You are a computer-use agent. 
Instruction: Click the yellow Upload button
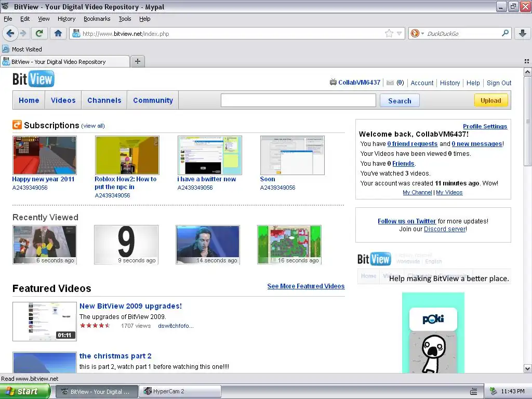[x=490, y=100]
